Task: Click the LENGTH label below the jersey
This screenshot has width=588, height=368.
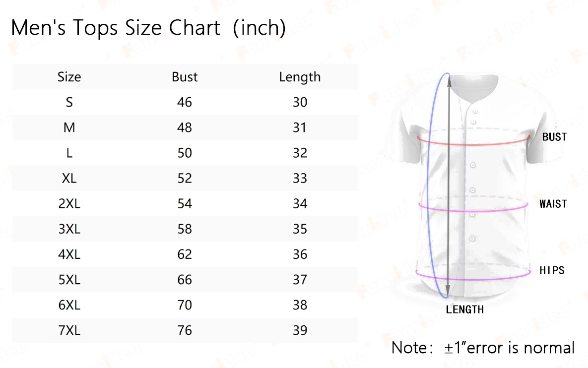Action: (x=464, y=309)
